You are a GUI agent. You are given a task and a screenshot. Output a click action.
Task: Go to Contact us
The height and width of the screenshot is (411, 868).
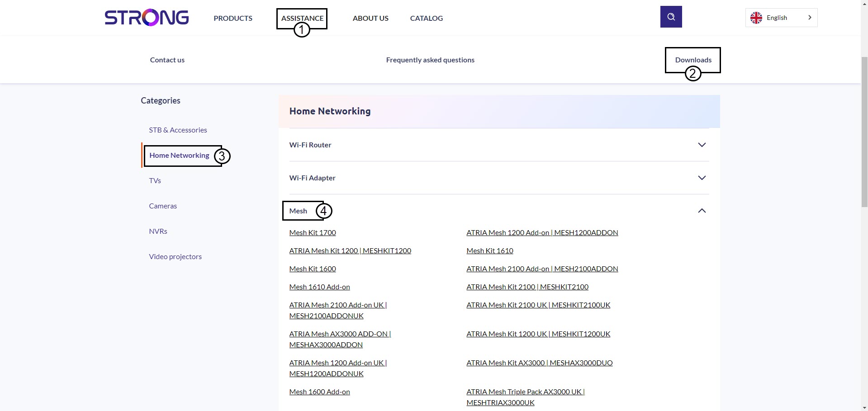[167, 60]
